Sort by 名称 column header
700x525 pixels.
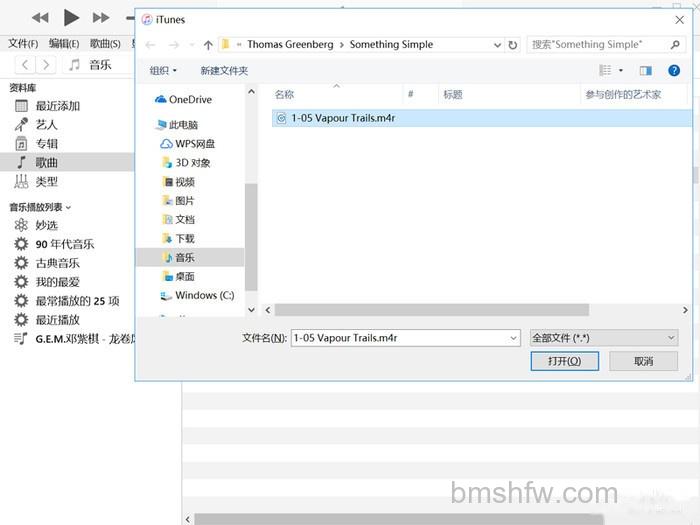click(x=337, y=95)
